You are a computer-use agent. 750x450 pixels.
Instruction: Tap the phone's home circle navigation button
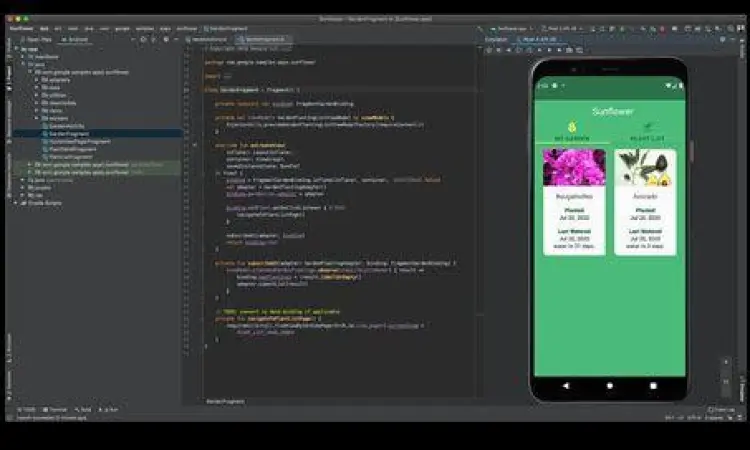point(610,385)
